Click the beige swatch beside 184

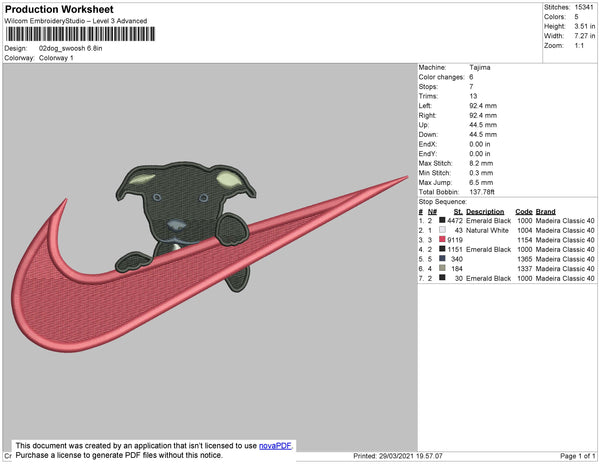442,268
